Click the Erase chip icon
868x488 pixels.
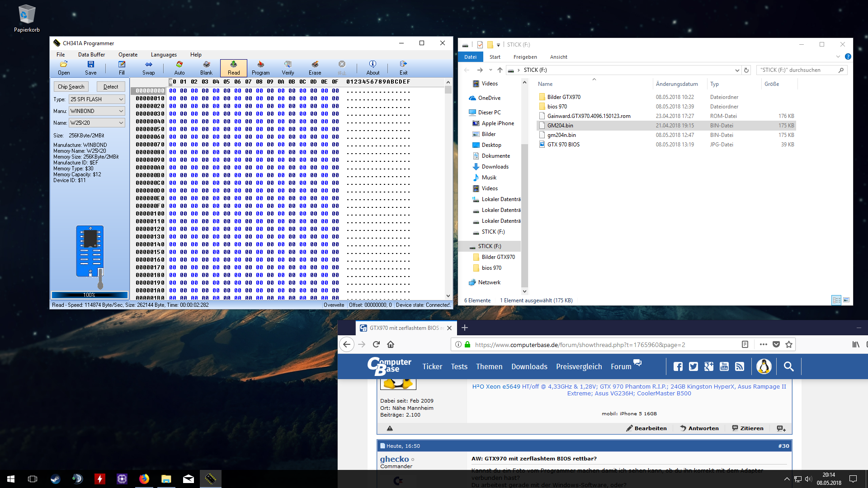(x=315, y=68)
